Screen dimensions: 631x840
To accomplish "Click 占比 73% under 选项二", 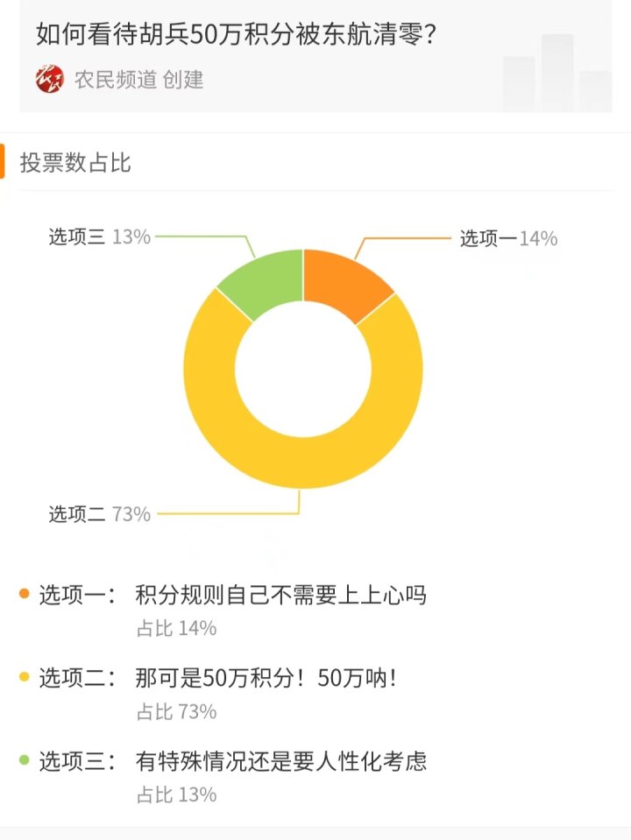I will [176, 711].
